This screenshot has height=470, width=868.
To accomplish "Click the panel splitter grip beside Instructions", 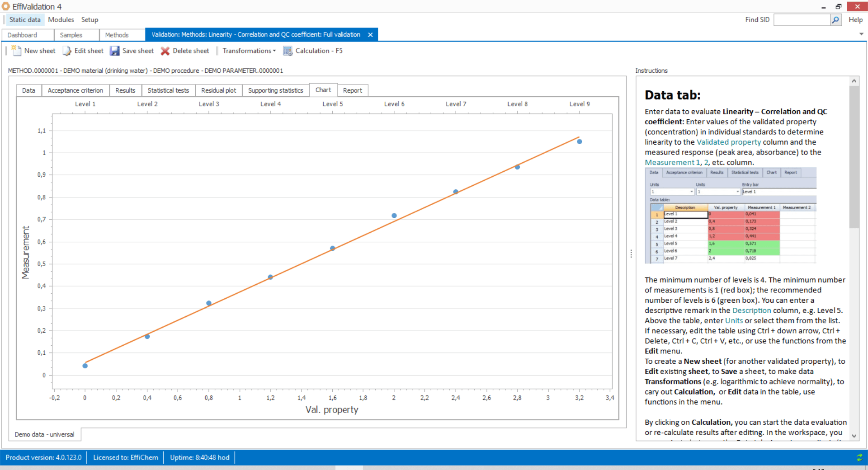I will [x=630, y=254].
